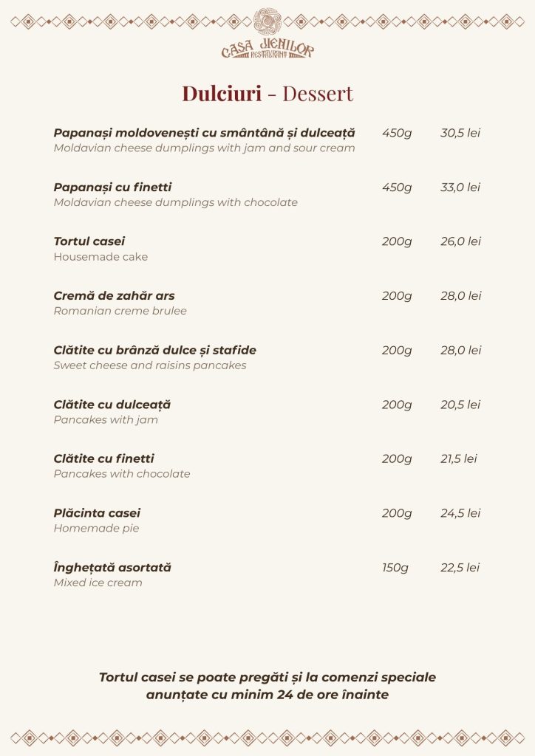Select the 150g portion weight
This screenshot has height=756, width=535.
click(x=395, y=568)
